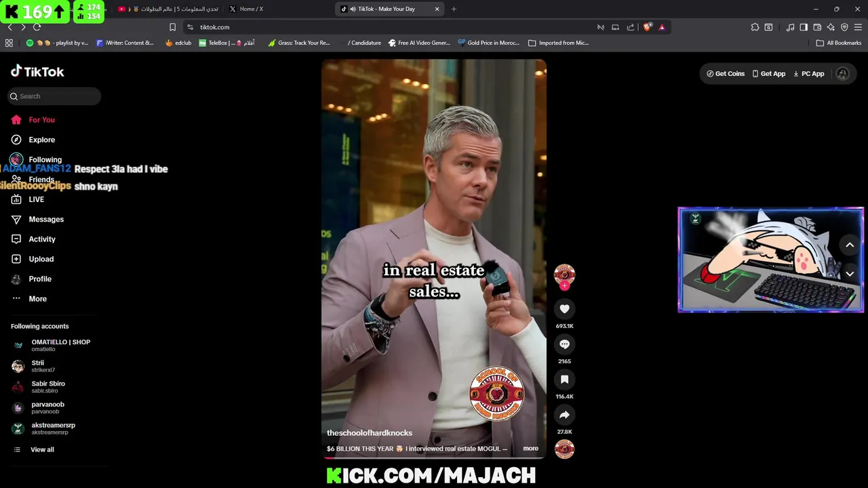Reload the TikTok page
The height and width of the screenshot is (488, 868).
(37, 27)
